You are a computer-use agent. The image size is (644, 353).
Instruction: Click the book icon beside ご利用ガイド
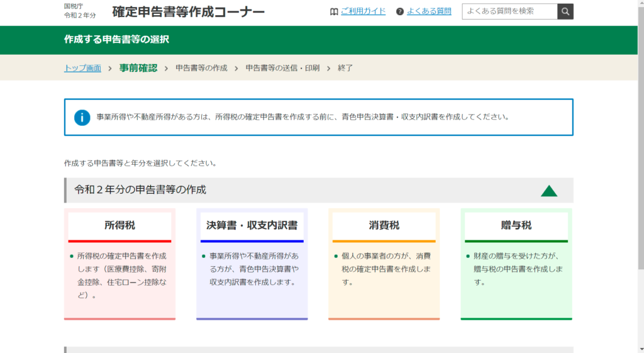[x=334, y=11]
